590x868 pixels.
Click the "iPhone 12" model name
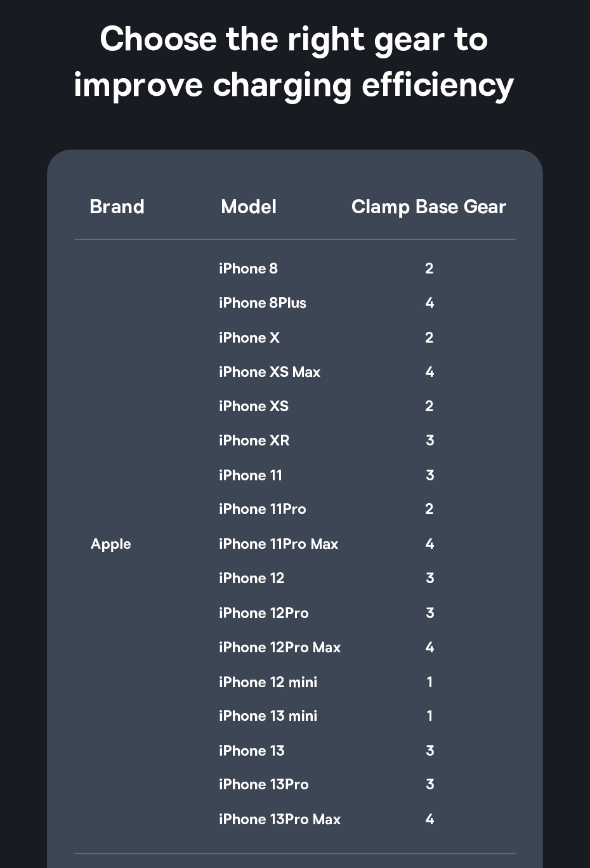point(251,578)
